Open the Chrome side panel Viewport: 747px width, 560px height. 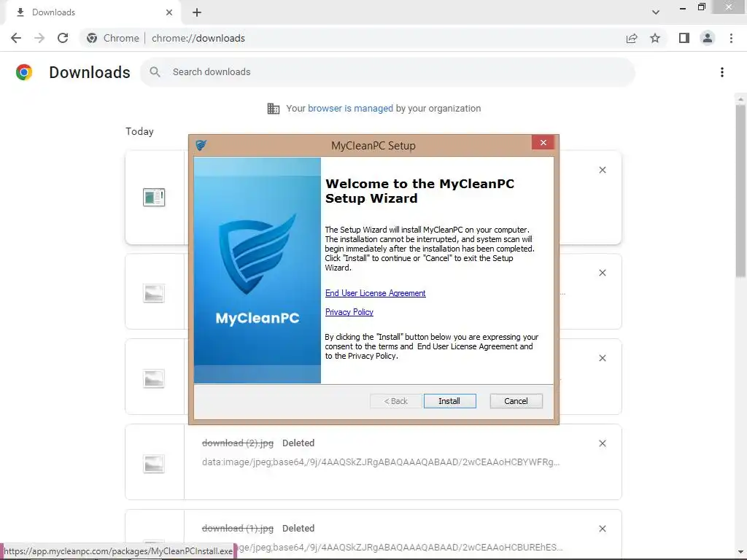click(x=684, y=38)
